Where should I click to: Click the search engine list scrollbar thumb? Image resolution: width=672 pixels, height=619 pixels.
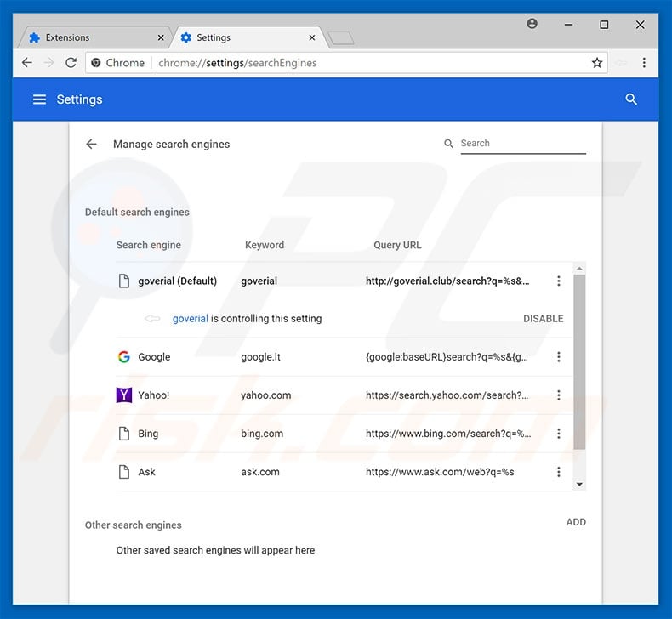(579, 362)
